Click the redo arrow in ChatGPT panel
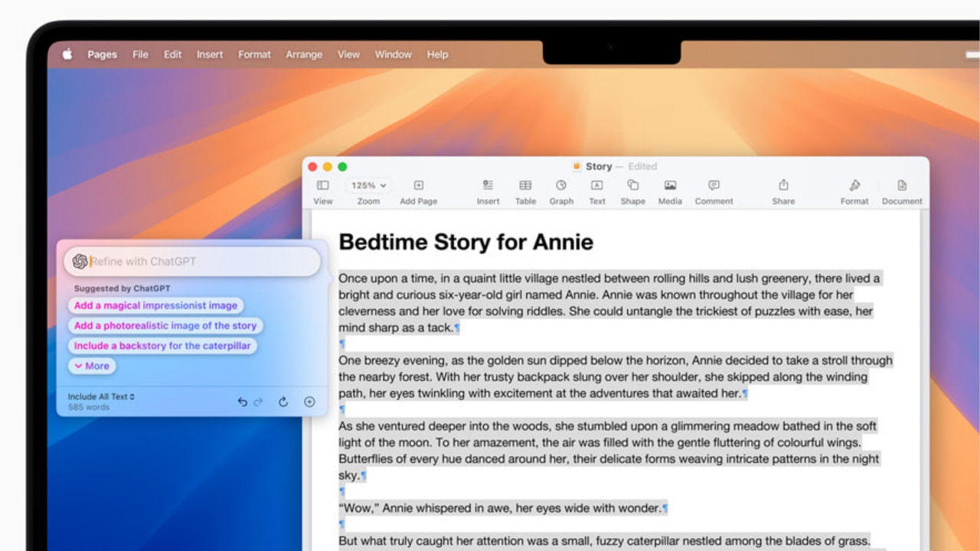The image size is (980, 551). tap(258, 402)
